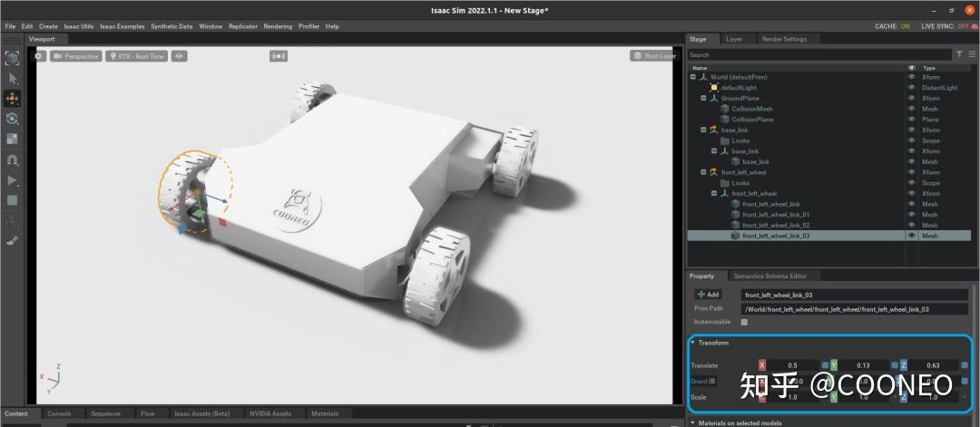The width and height of the screenshot is (980, 427).
Task: Collapse the GroundPlane tree node
Action: tap(703, 98)
